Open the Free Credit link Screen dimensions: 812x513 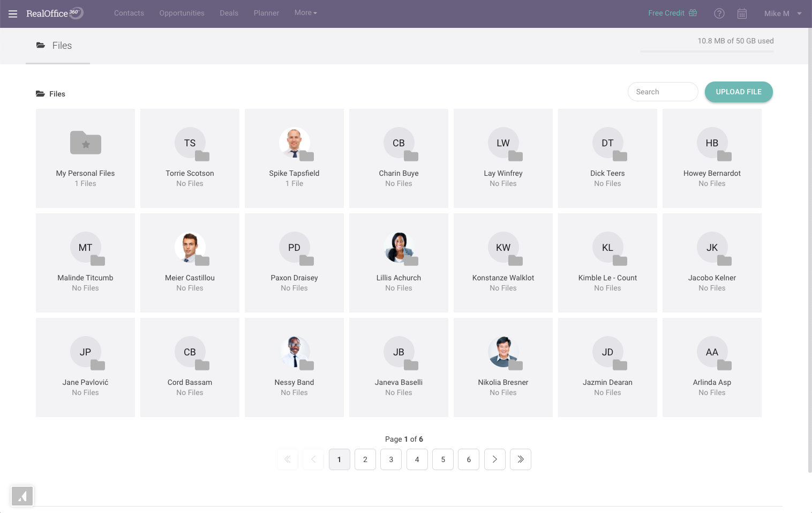[x=667, y=13]
